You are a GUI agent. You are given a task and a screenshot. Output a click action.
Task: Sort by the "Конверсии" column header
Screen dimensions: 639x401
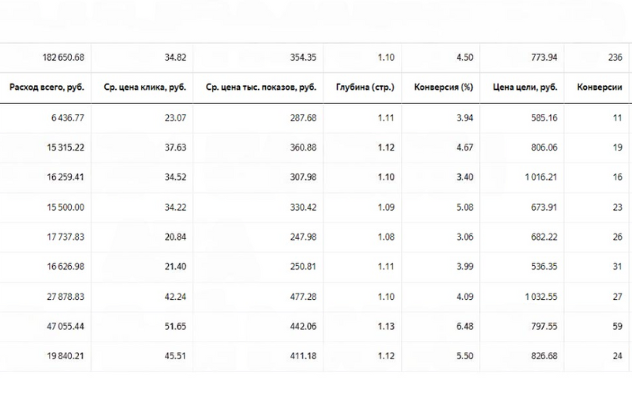click(x=600, y=87)
